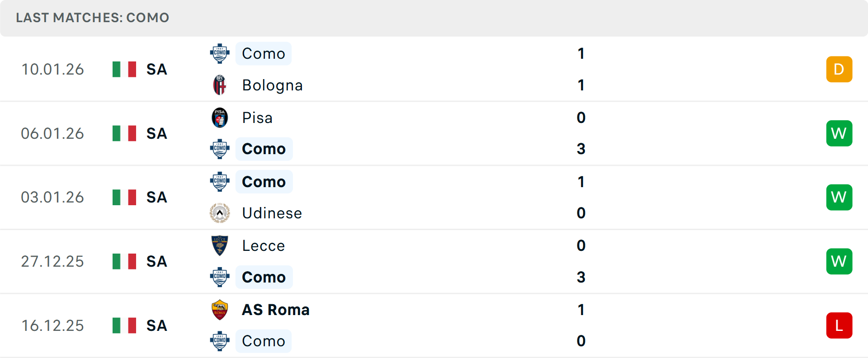This screenshot has width=868, height=358.
Task: Open the Udinese team name link
Action: pos(272,213)
